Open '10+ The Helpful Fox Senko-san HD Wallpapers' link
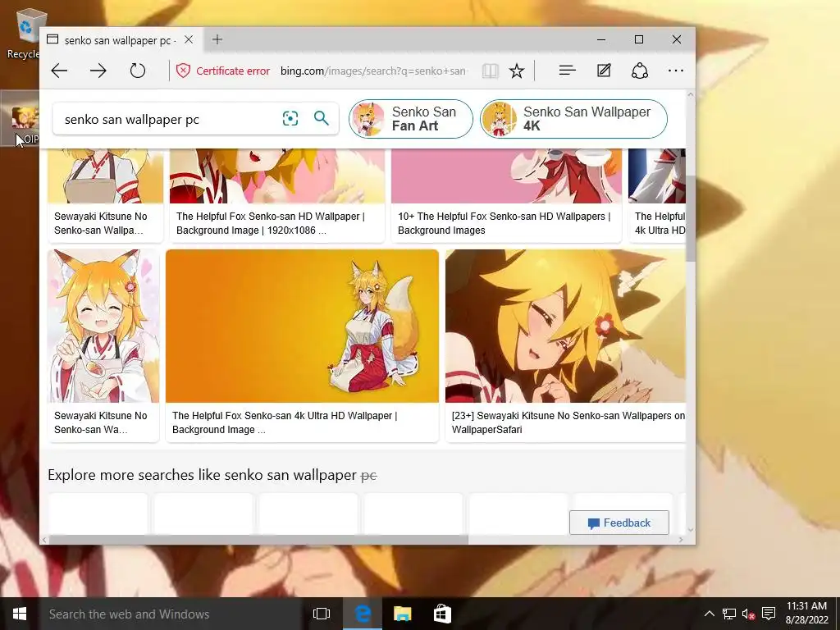840x630 pixels. pyautogui.click(x=504, y=223)
